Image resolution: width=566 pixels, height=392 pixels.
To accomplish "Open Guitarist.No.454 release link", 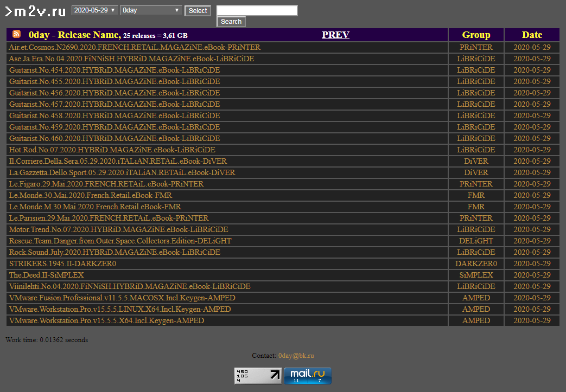I will tap(115, 70).
